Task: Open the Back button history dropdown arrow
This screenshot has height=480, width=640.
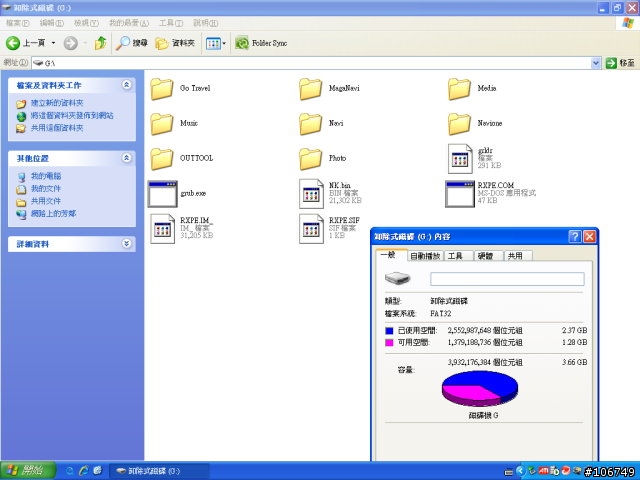Action: click(53, 43)
